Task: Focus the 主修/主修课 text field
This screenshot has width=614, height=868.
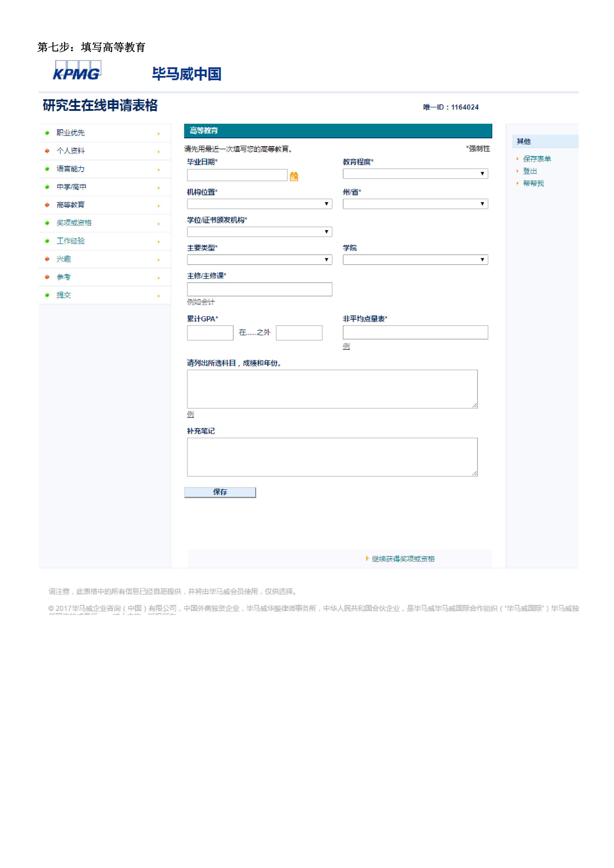Action: [x=259, y=289]
